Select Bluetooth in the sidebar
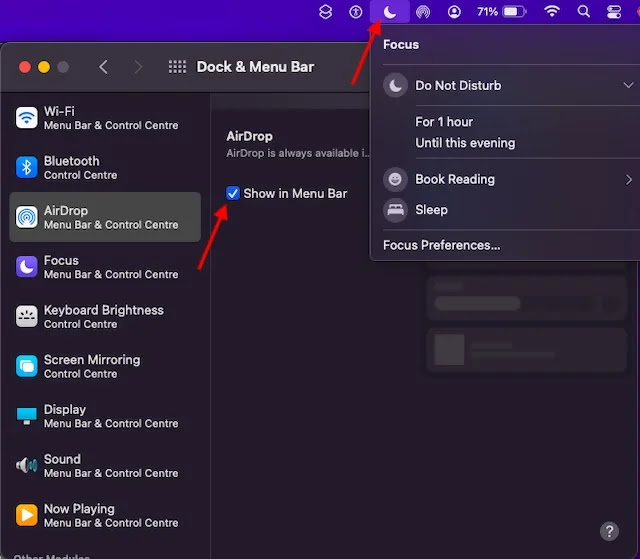The width and height of the screenshot is (640, 559). pyautogui.click(x=105, y=168)
